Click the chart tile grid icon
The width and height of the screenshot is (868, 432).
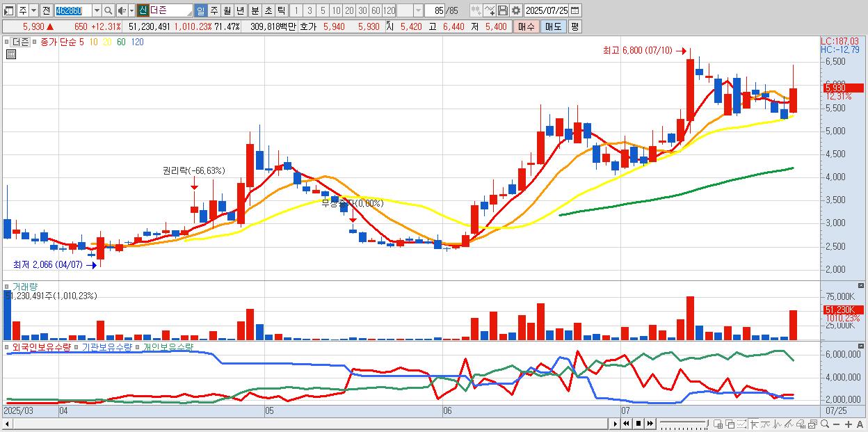pos(718,424)
